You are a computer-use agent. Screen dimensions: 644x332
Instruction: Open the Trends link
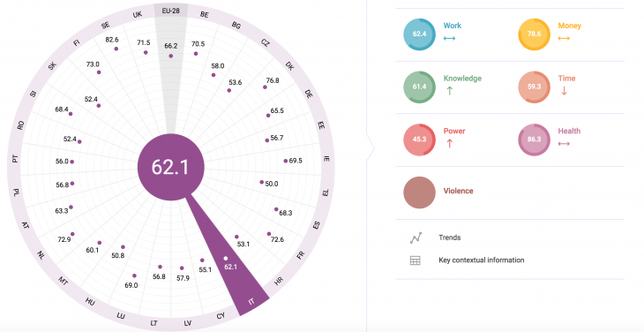pos(449,238)
